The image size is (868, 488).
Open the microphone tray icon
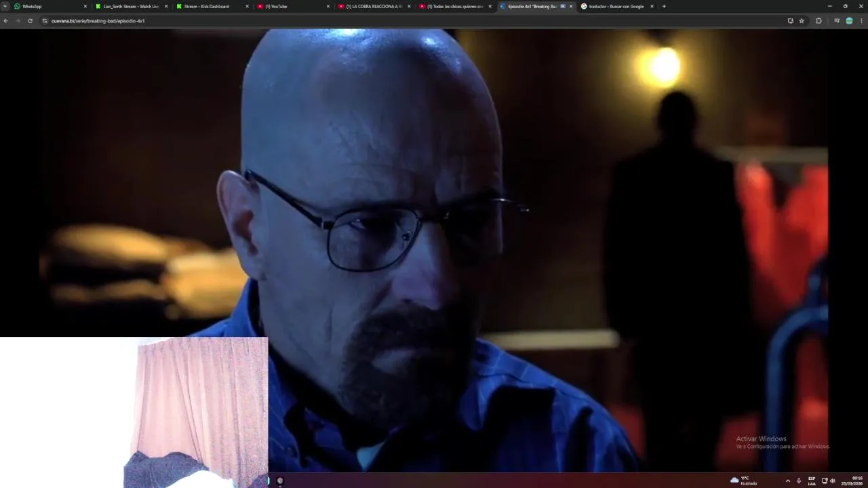[798, 481]
